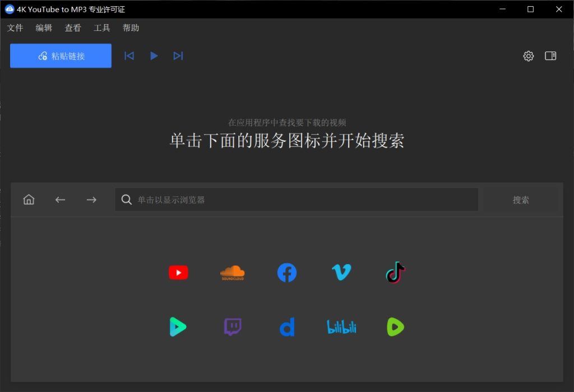Open the YouTube service icon
Image resolution: width=574 pixels, height=392 pixels.
178,273
